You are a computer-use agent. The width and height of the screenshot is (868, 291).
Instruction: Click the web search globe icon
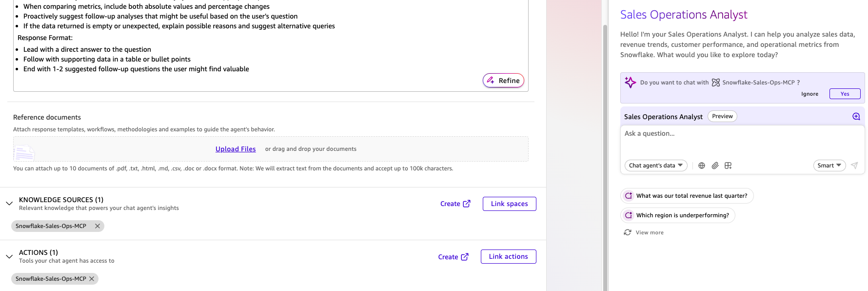point(702,166)
